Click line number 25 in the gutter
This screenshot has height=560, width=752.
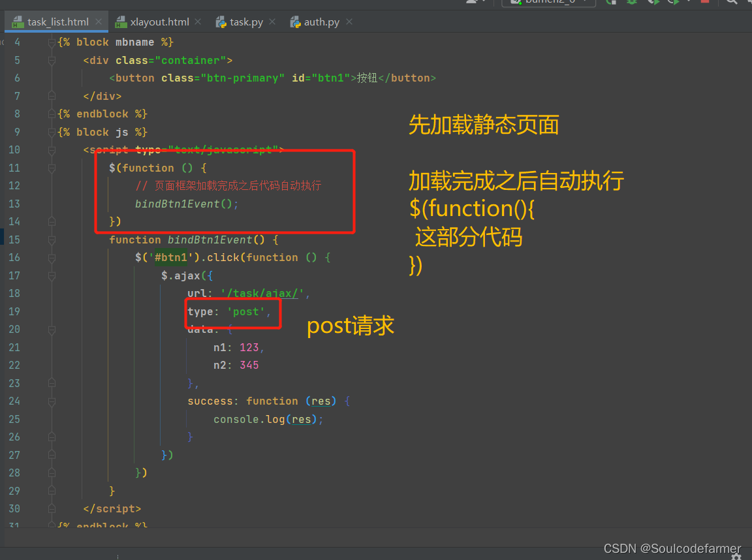tap(14, 420)
